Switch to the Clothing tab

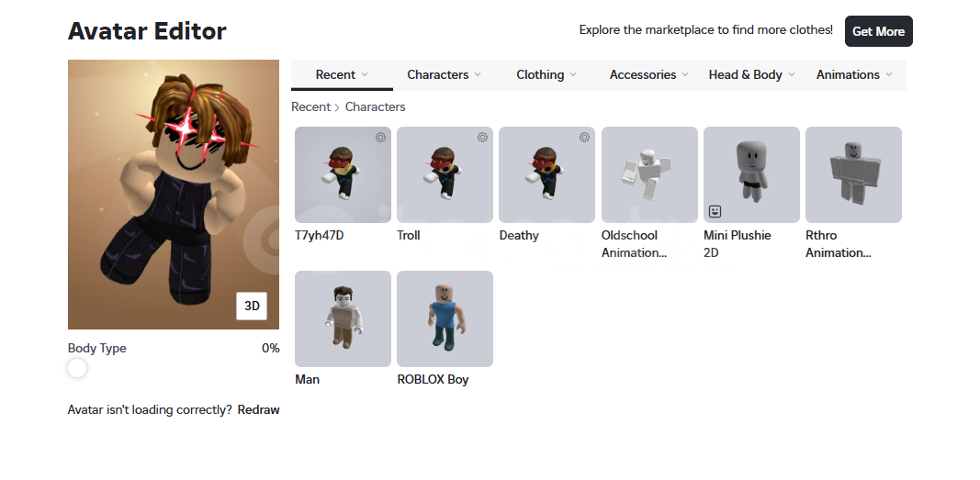pos(546,75)
